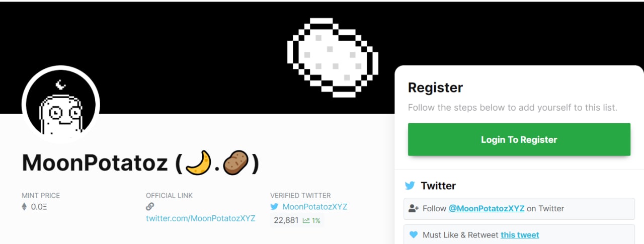
Task: Open the MoonPotatozXYZ verified Twitter link
Action: [x=315, y=207]
